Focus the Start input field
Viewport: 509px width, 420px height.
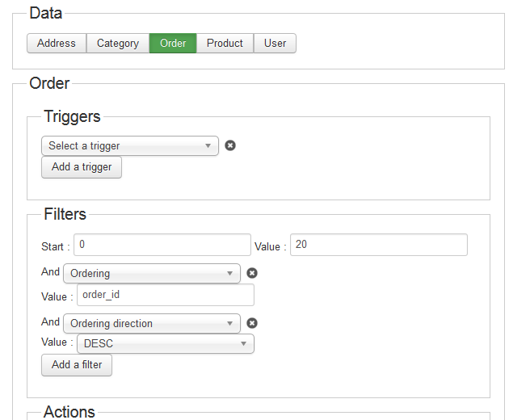click(x=162, y=245)
